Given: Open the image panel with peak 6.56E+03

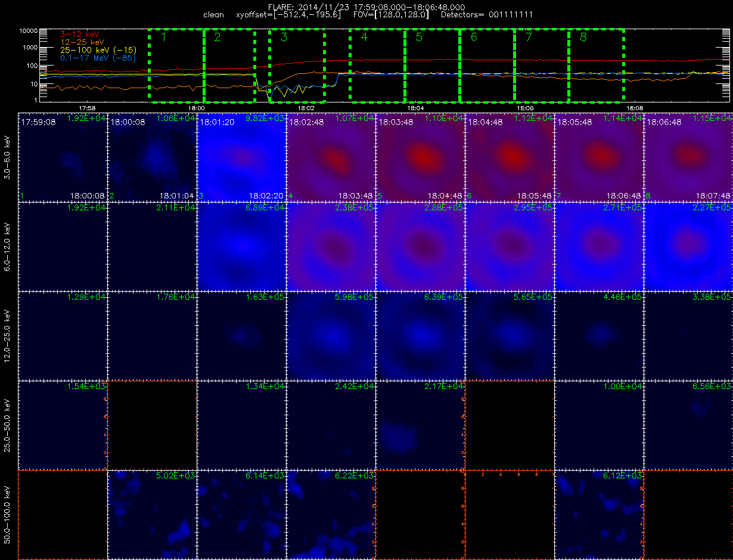Looking at the screenshot, I should [x=688, y=424].
